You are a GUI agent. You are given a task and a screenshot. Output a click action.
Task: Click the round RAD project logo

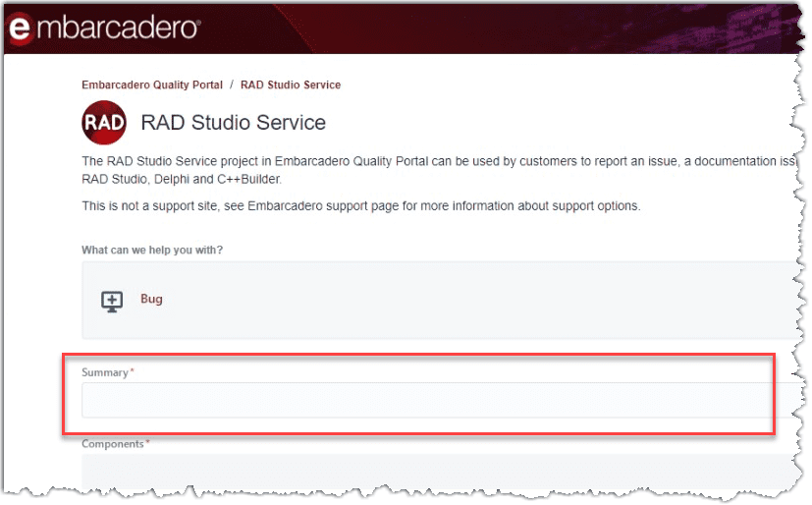click(104, 123)
